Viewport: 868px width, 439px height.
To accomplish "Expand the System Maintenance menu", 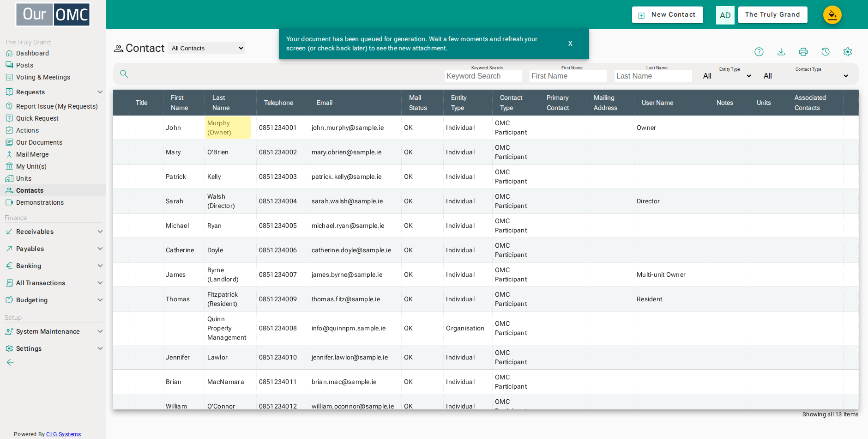I will 53,331.
